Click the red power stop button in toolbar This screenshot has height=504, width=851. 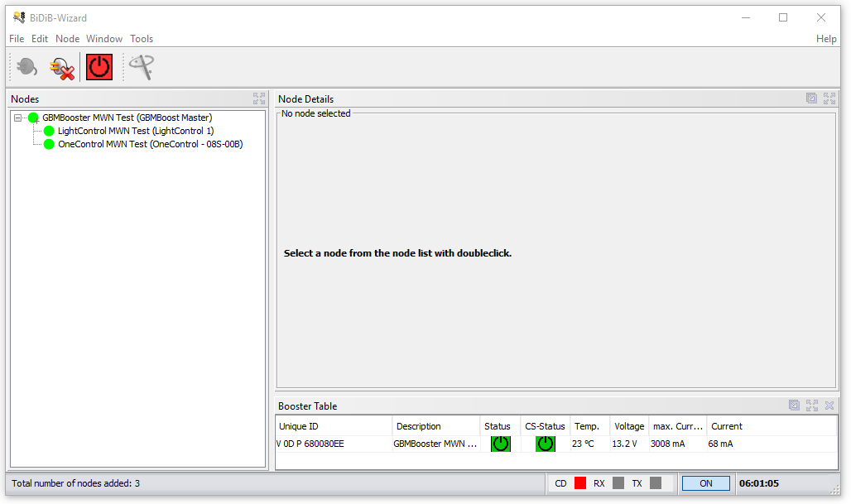tap(99, 67)
